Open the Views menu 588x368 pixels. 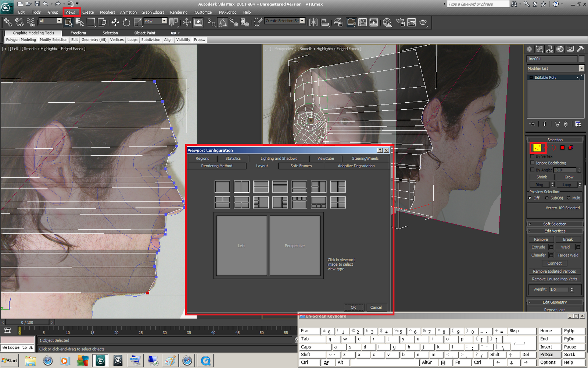point(70,12)
